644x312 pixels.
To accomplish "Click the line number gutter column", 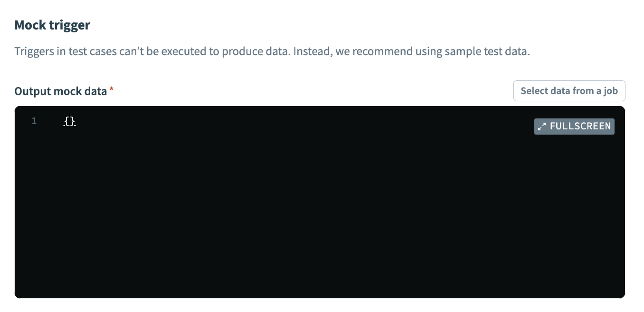I will [34, 143].
